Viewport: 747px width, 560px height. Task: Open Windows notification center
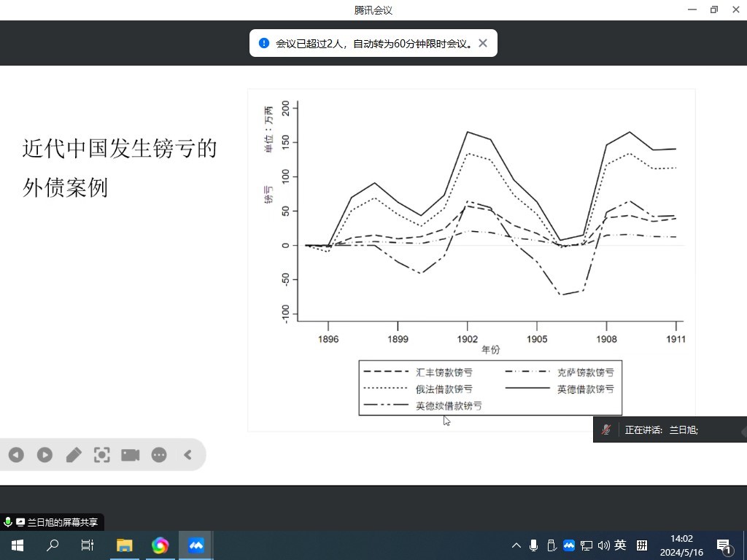tap(724, 545)
